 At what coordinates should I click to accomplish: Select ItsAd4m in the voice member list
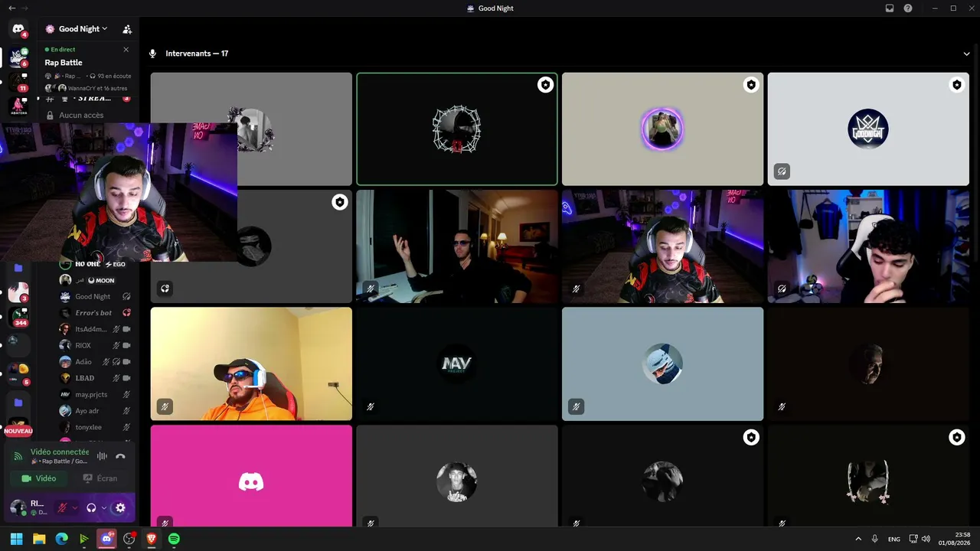click(x=95, y=329)
